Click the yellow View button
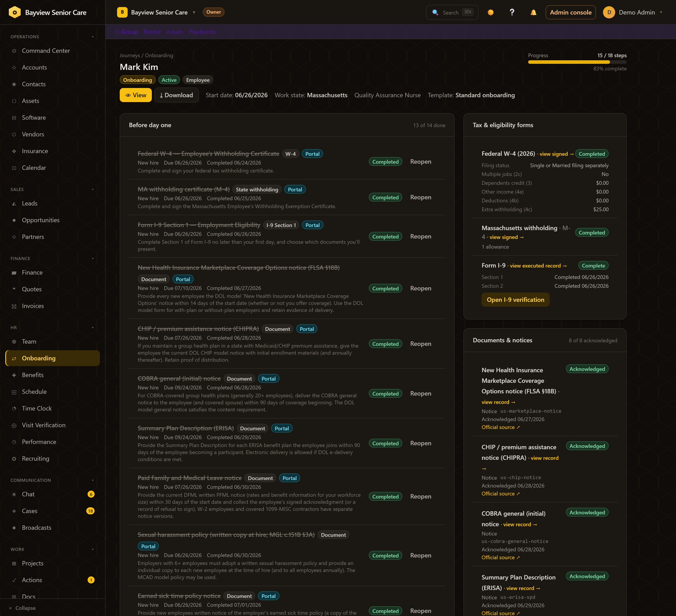Screen dimensions: 676x616 pyautogui.click(x=136, y=95)
